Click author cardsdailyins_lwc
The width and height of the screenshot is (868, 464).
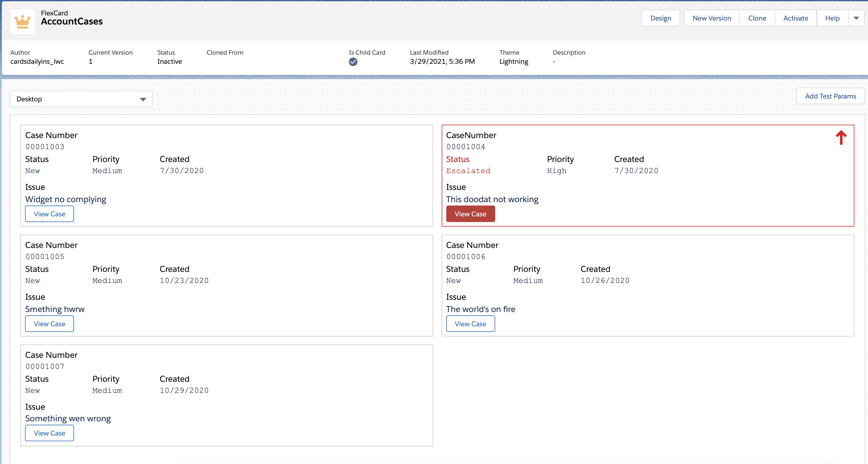(37, 62)
